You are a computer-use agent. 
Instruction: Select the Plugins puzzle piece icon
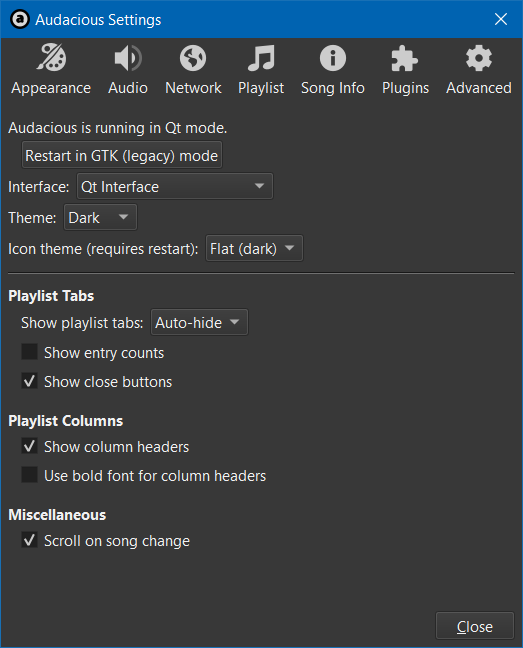[x=405, y=58]
